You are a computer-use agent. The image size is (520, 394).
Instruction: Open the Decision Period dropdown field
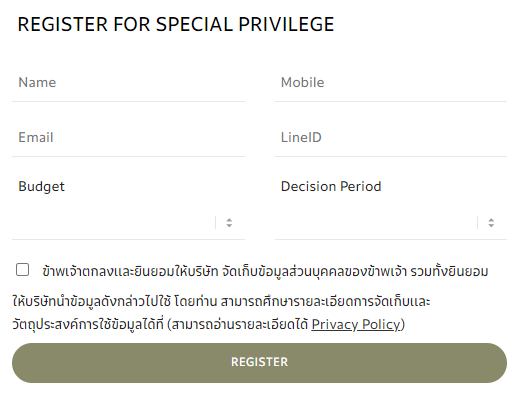391,223
